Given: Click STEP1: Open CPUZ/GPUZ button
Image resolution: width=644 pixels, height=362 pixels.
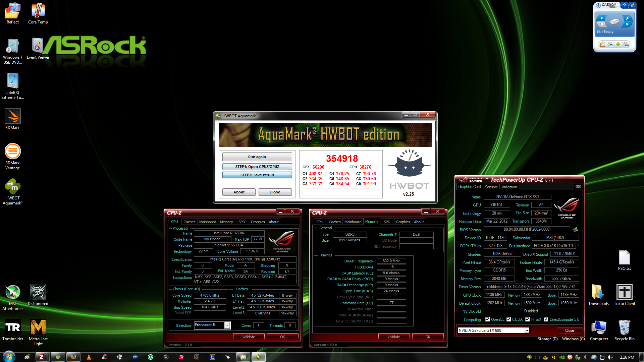Looking at the screenshot, I should click(x=257, y=167).
